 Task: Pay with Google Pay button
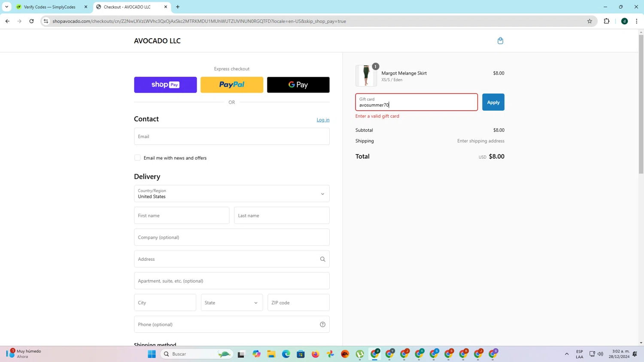298,85
